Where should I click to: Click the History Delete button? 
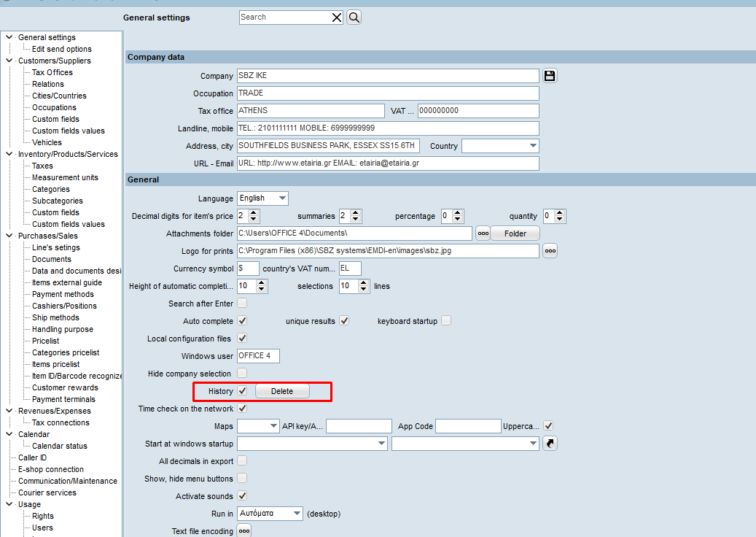point(282,391)
